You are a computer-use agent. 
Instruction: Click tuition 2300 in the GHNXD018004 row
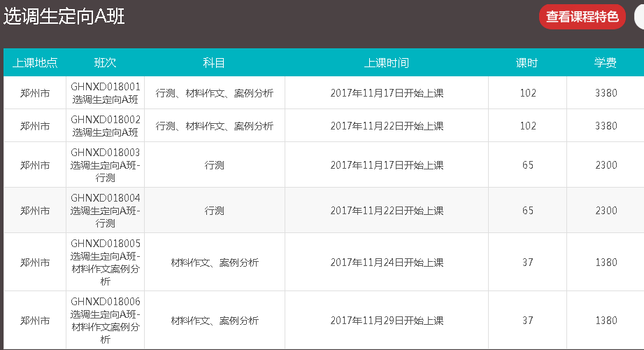(x=606, y=211)
